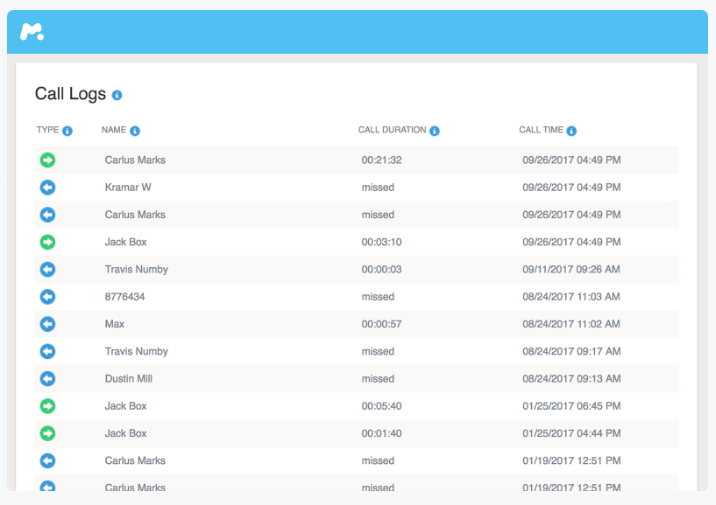
Task: Click info icon beside CALL TIME header
Action: (571, 131)
